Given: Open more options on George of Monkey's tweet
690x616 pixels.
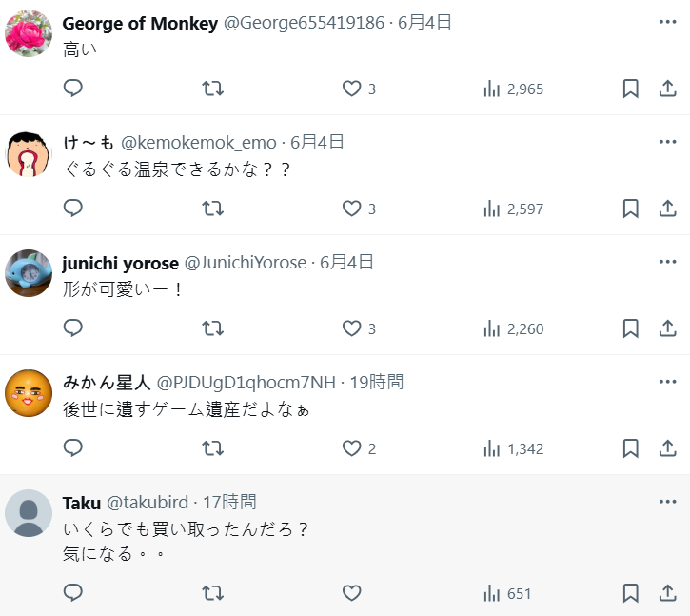Looking at the screenshot, I should coord(667,22).
